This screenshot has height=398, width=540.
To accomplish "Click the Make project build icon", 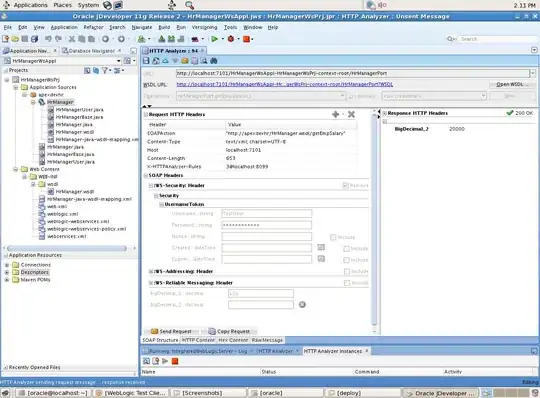I will pos(162,39).
